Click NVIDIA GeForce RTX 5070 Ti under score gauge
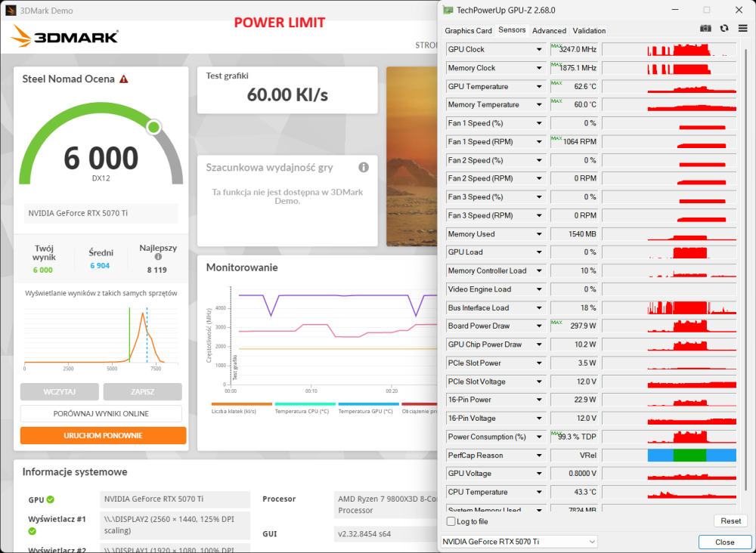The width and height of the screenshot is (756, 553). click(101, 213)
